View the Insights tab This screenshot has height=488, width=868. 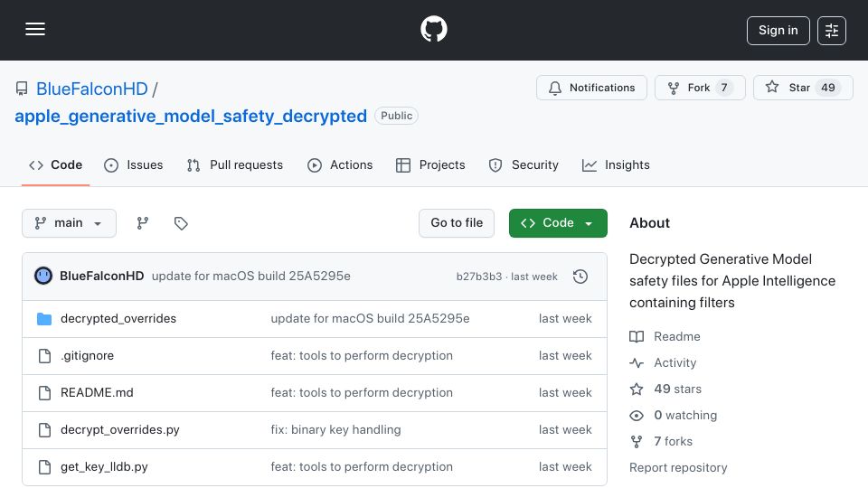pyautogui.click(x=616, y=164)
